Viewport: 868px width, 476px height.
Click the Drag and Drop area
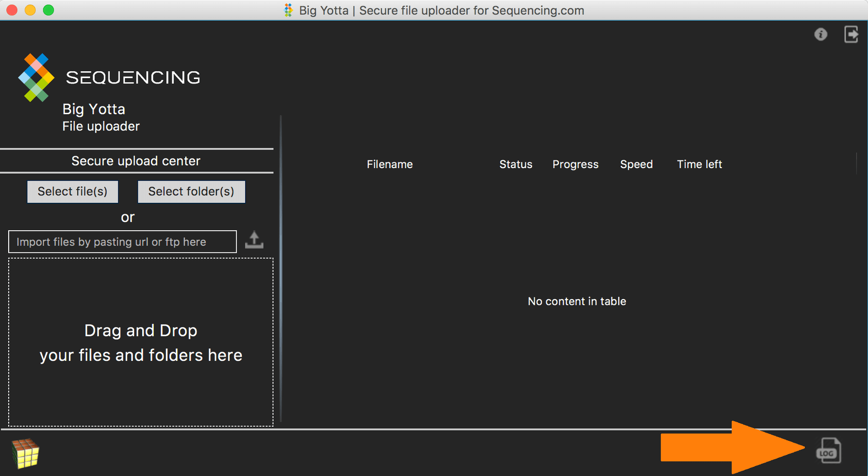tap(141, 342)
